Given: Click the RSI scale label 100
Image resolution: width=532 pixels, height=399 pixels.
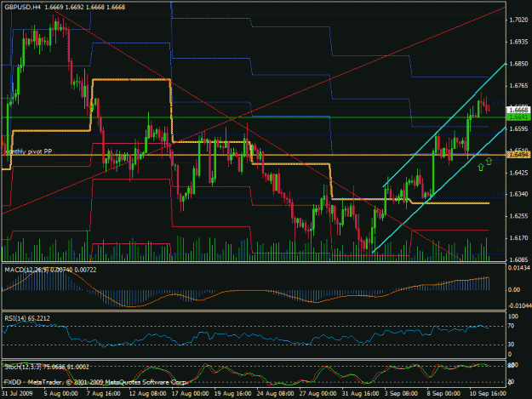Looking at the screenshot, I should click(x=513, y=316).
